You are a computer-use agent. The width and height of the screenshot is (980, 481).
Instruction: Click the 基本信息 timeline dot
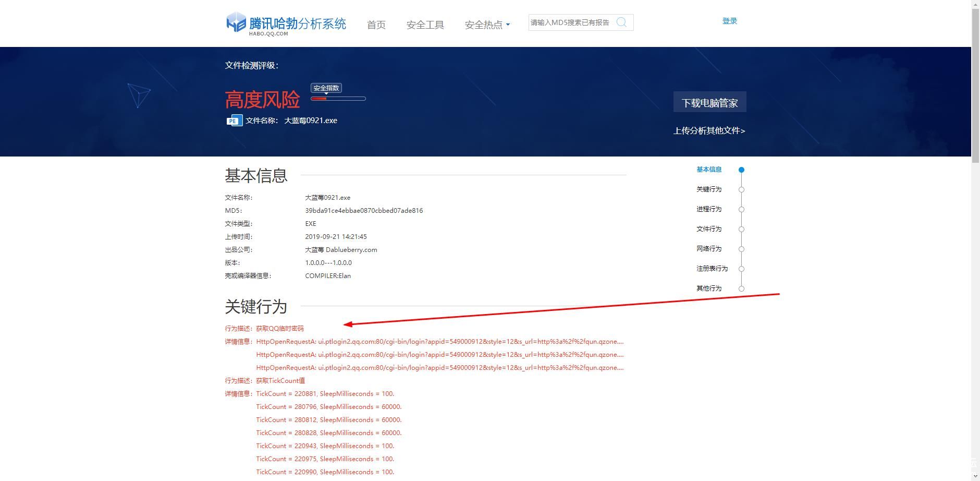click(741, 170)
